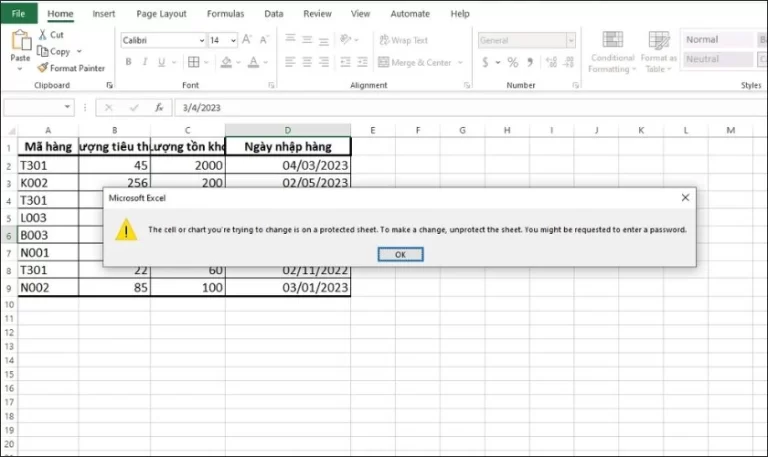
Task: Open the Name Box dropdown arrow
Action: click(x=67, y=107)
